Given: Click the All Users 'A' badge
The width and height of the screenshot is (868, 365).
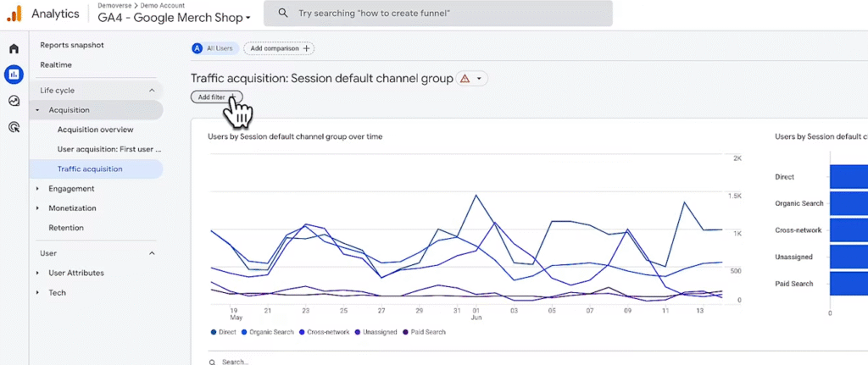Looking at the screenshot, I should (197, 48).
